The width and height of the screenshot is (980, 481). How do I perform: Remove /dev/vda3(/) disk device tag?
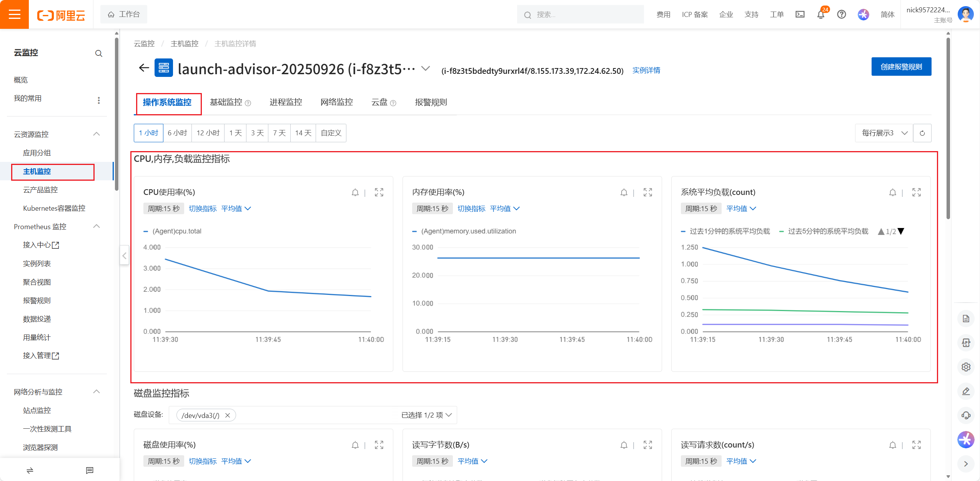(x=228, y=415)
